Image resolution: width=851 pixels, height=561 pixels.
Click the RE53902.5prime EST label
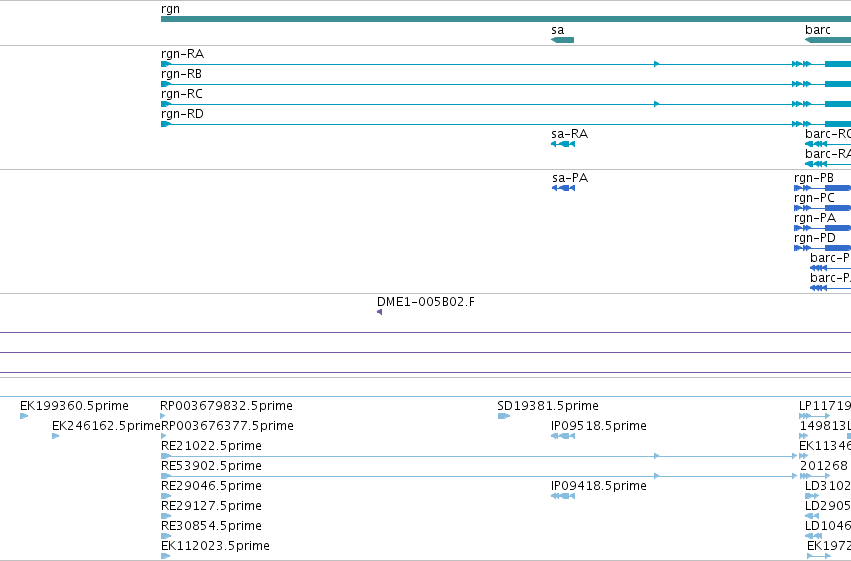211,466
